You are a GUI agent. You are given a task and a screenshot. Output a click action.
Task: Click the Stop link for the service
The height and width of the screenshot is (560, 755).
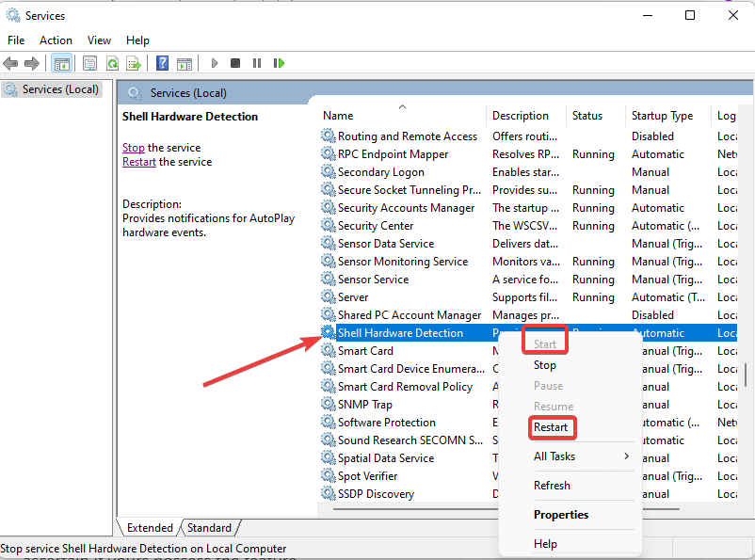[x=134, y=147]
